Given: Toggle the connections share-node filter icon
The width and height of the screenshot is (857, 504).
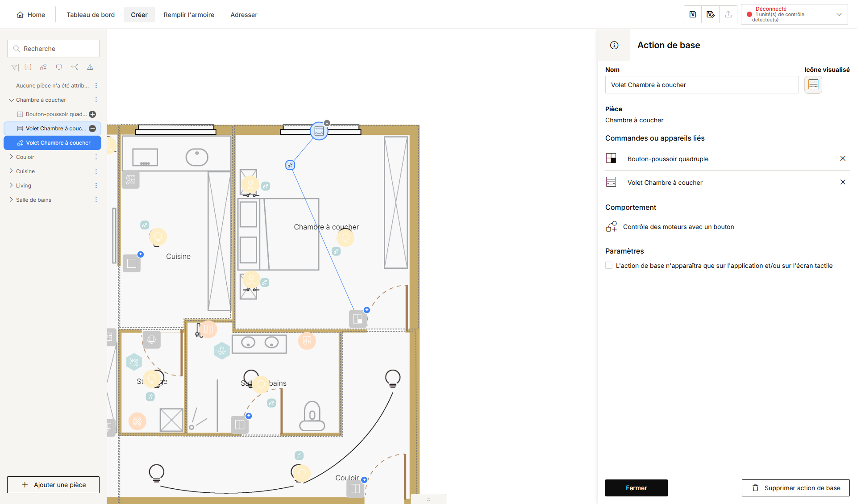Looking at the screenshot, I should (75, 67).
